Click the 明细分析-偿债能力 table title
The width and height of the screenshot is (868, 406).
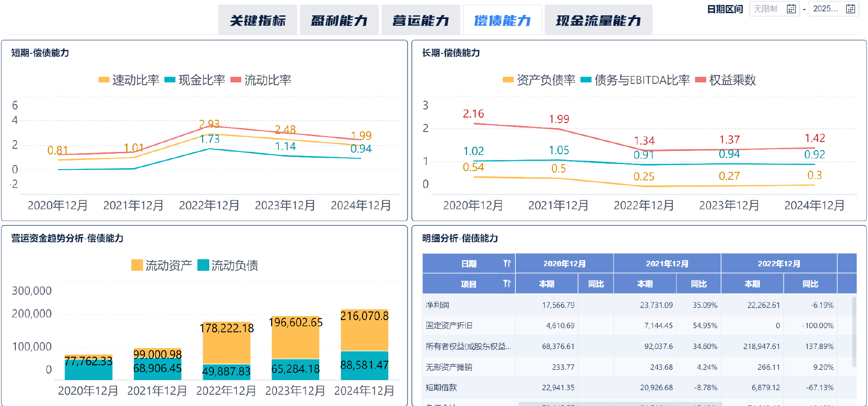460,238
